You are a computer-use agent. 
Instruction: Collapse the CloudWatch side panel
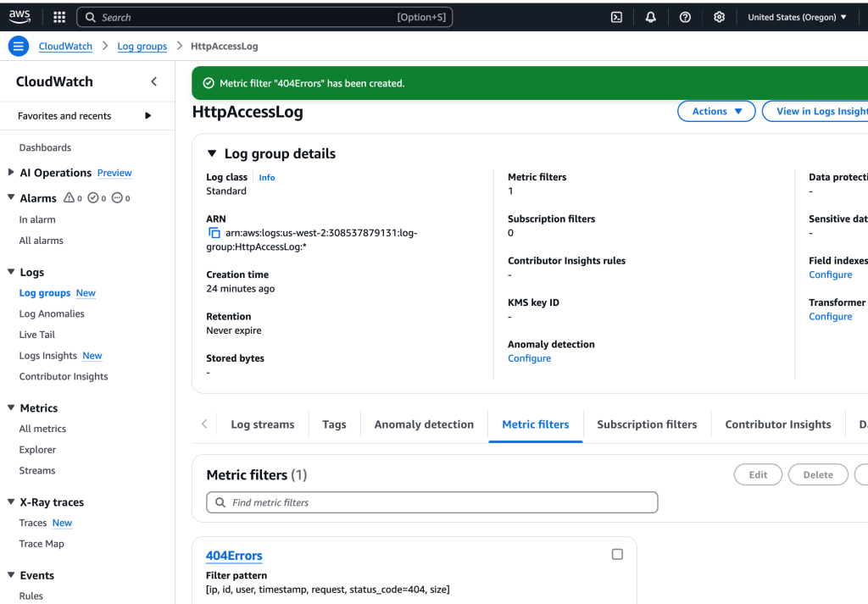pyautogui.click(x=153, y=81)
